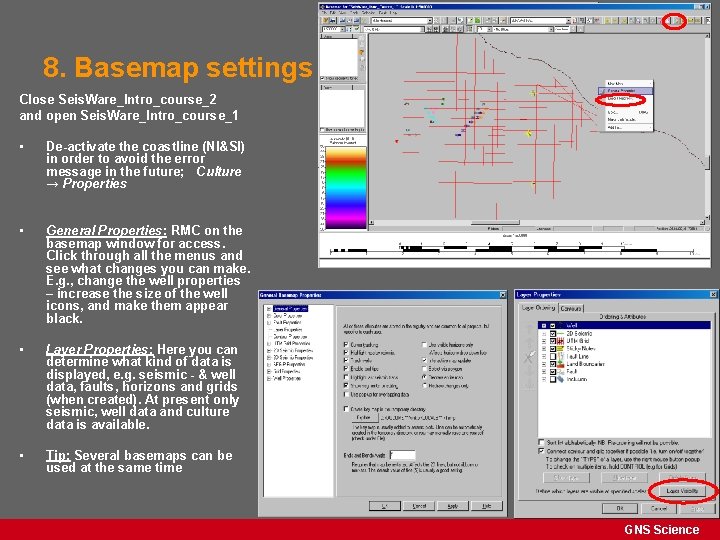This screenshot has width=720, height=540.
Task: Enable Use popup for overlapping data checkbox
Action: (346, 394)
